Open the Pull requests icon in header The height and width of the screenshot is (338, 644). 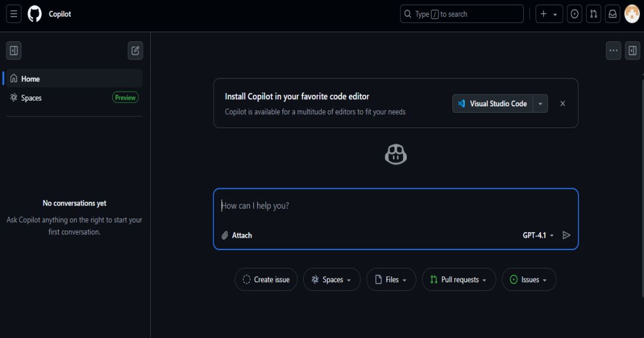tap(594, 14)
